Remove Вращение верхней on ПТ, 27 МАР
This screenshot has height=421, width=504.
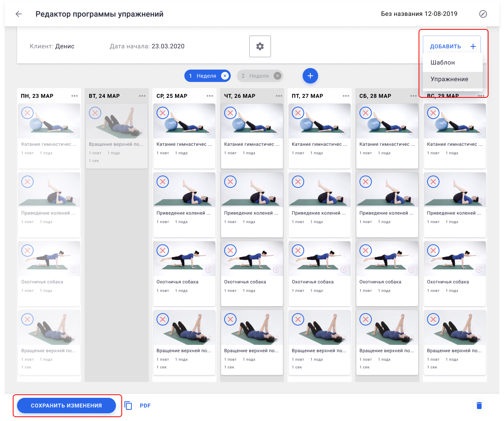[x=298, y=319]
